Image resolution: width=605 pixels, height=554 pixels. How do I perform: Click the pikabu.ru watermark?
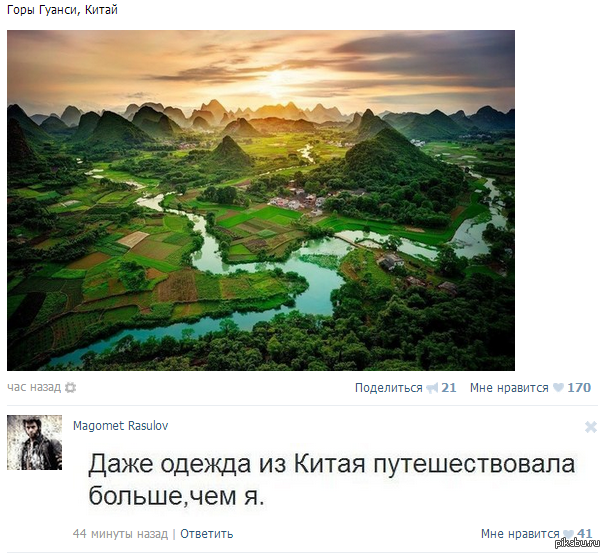577,543
